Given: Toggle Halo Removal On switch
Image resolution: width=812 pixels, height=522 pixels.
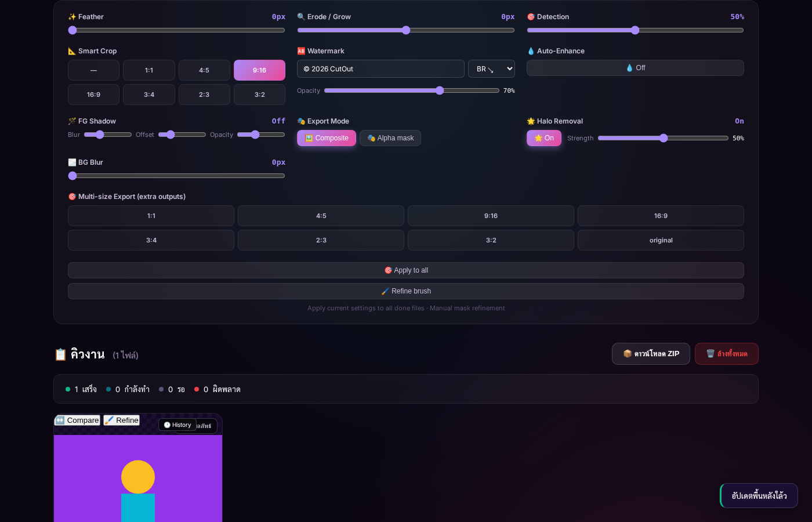Looking at the screenshot, I should (x=544, y=138).
